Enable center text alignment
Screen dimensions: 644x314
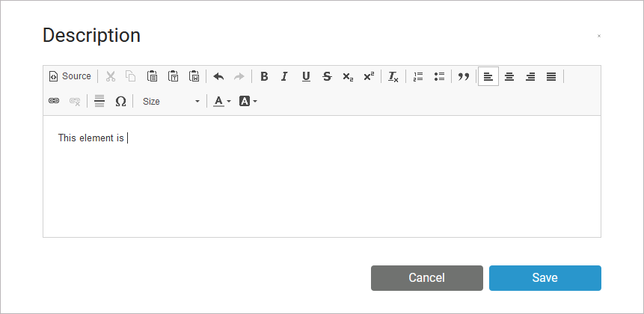pyautogui.click(x=509, y=76)
